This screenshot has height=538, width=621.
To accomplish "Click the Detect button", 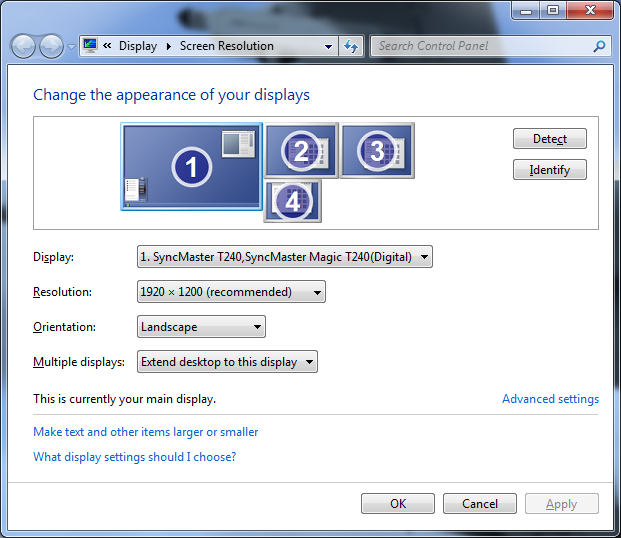I will 550,139.
